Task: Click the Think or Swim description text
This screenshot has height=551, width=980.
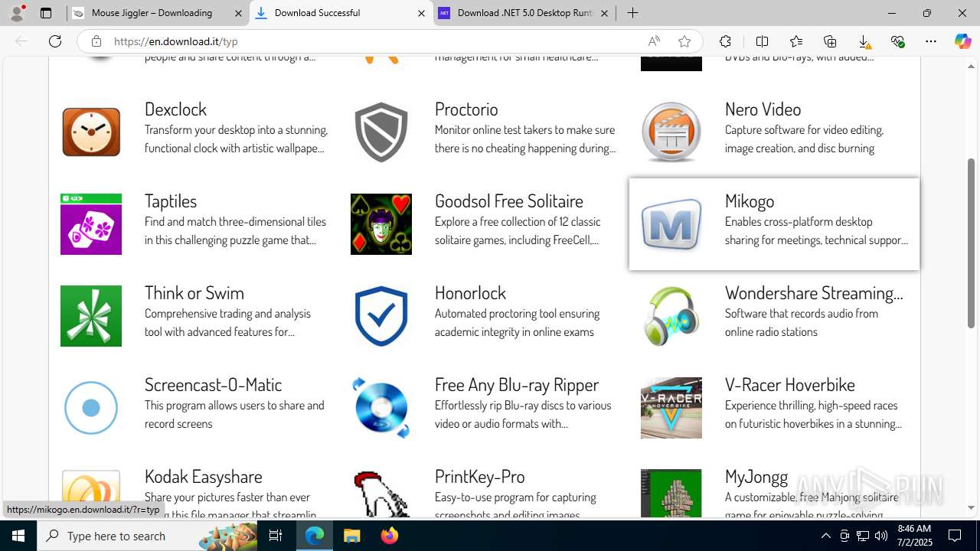Action: [x=227, y=322]
